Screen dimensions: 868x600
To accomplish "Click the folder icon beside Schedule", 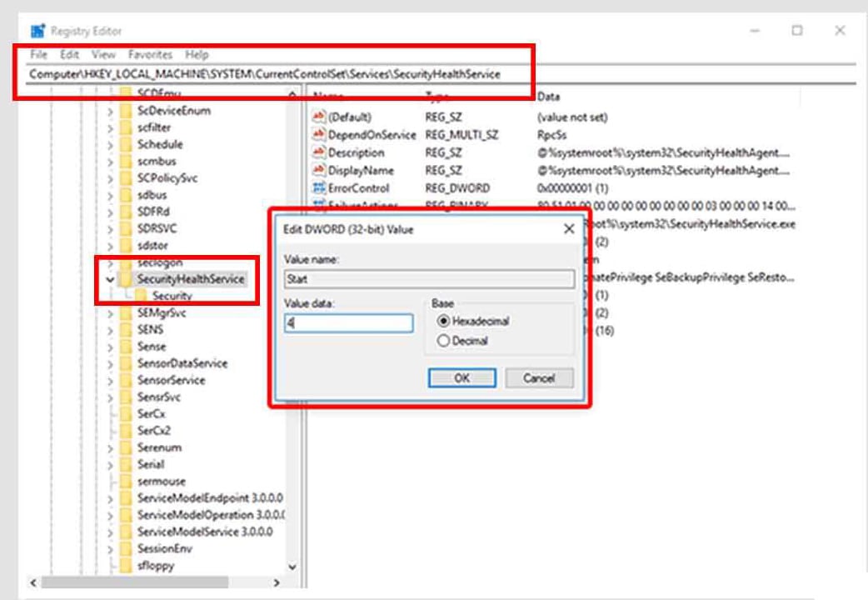I will coord(127,145).
